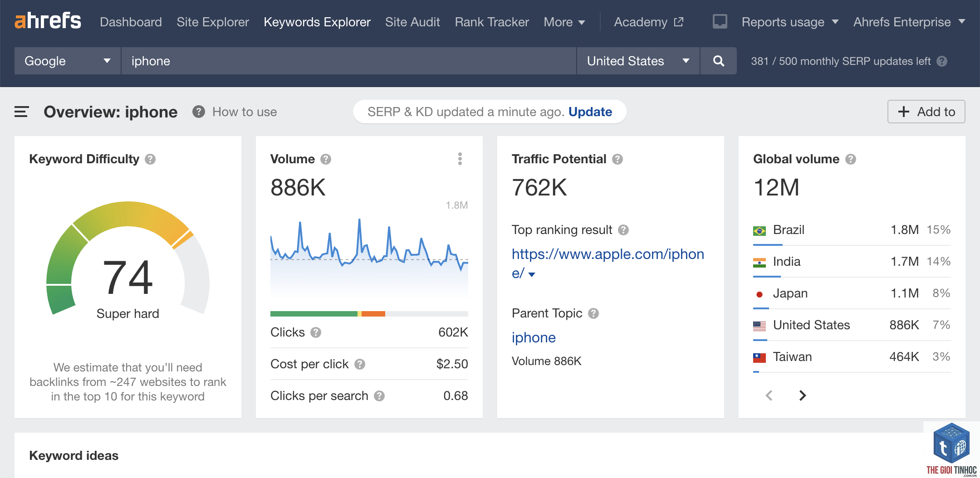Click Top ranking result help icon
This screenshot has width=980, height=478.
tap(623, 230)
